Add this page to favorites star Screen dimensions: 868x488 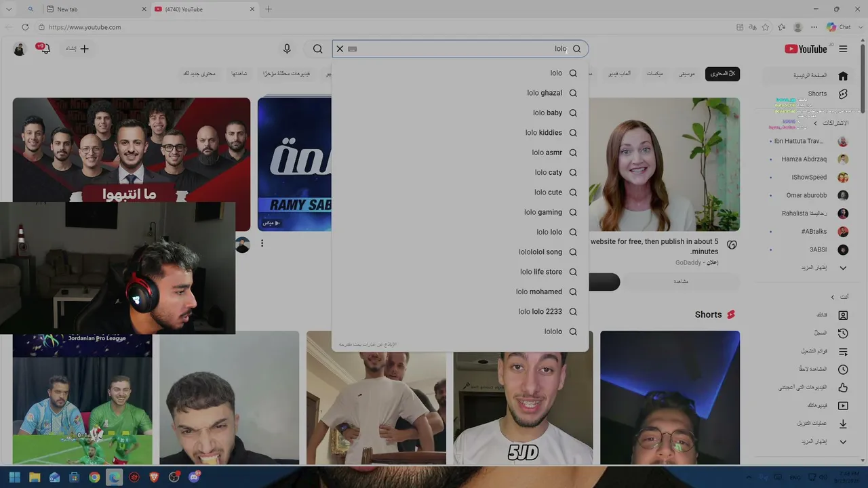click(x=766, y=27)
